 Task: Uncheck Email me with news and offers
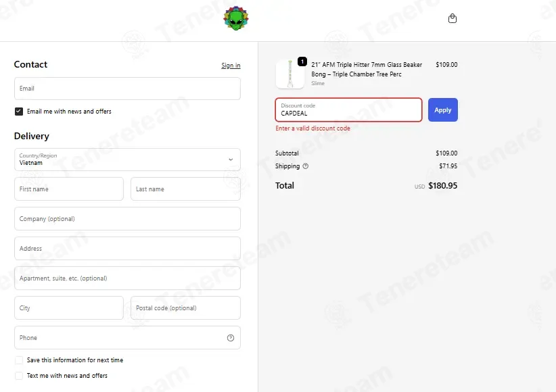(x=19, y=112)
